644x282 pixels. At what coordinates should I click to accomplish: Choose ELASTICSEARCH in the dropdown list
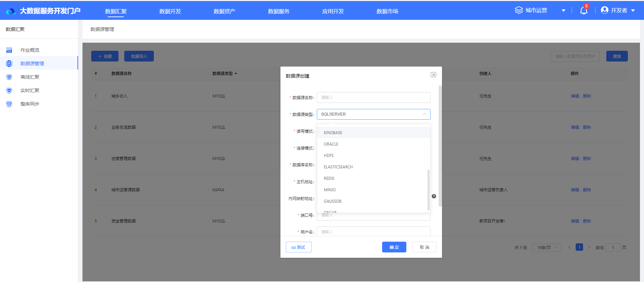pos(338,167)
